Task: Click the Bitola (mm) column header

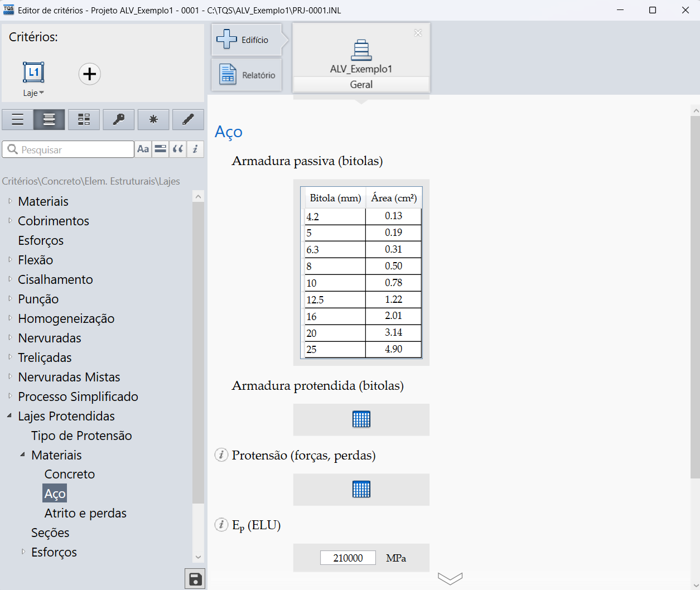Action: pos(335,198)
